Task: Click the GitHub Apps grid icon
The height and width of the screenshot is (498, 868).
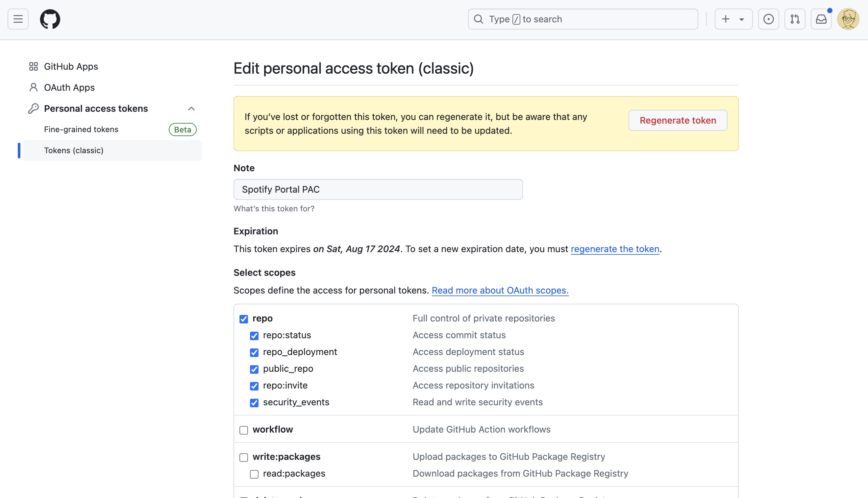Action: click(34, 66)
